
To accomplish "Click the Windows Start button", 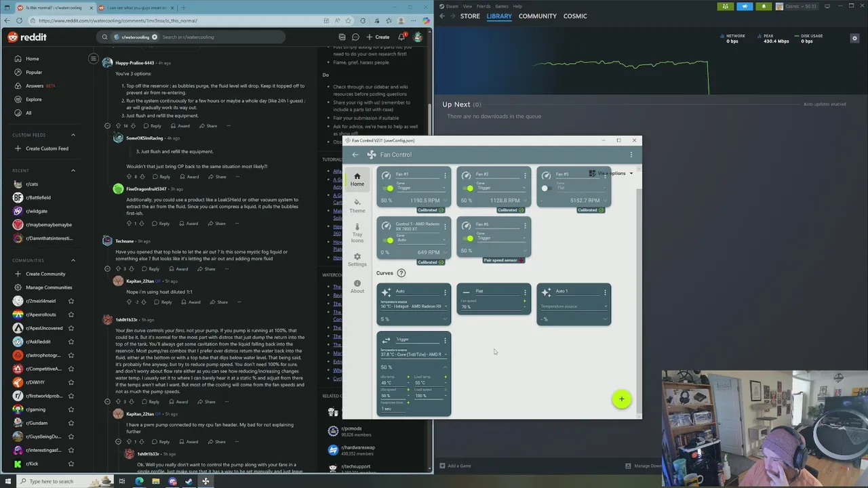I will pos(7,481).
